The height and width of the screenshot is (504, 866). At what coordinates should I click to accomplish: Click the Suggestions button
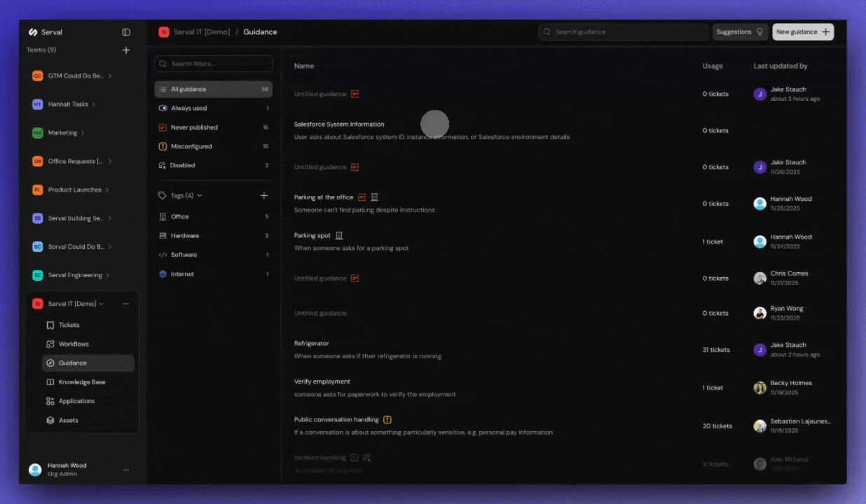(x=741, y=32)
